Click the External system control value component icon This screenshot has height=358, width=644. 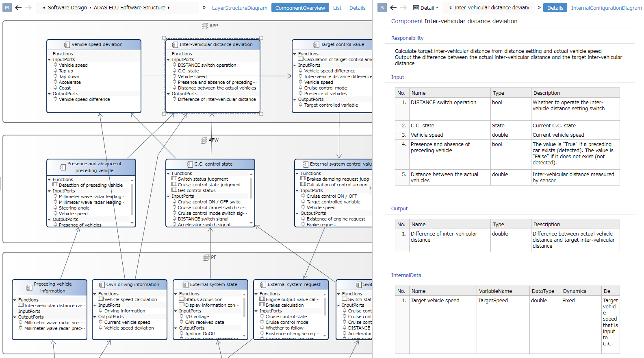point(305,164)
